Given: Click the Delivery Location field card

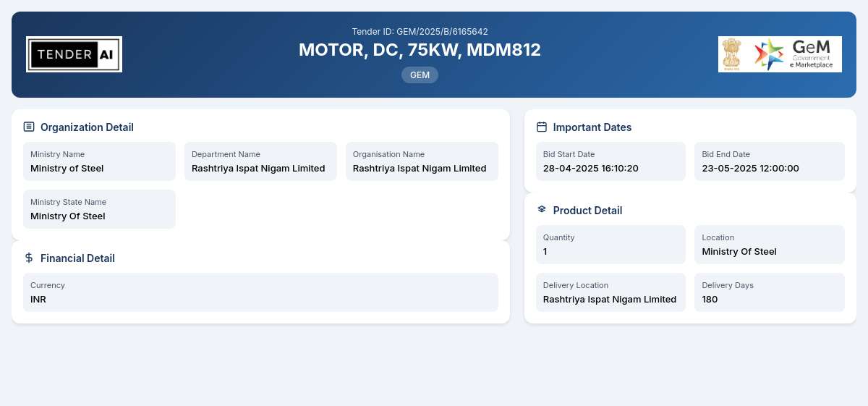Looking at the screenshot, I should point(610,292).
